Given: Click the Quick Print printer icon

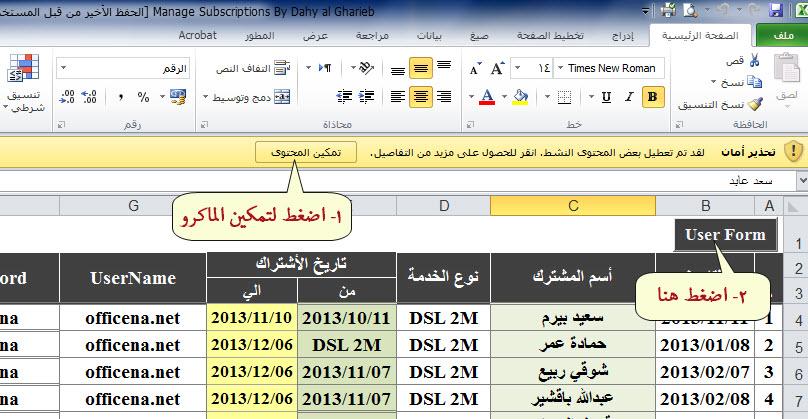Looking at the screenshot, I should tap(668, 10).
